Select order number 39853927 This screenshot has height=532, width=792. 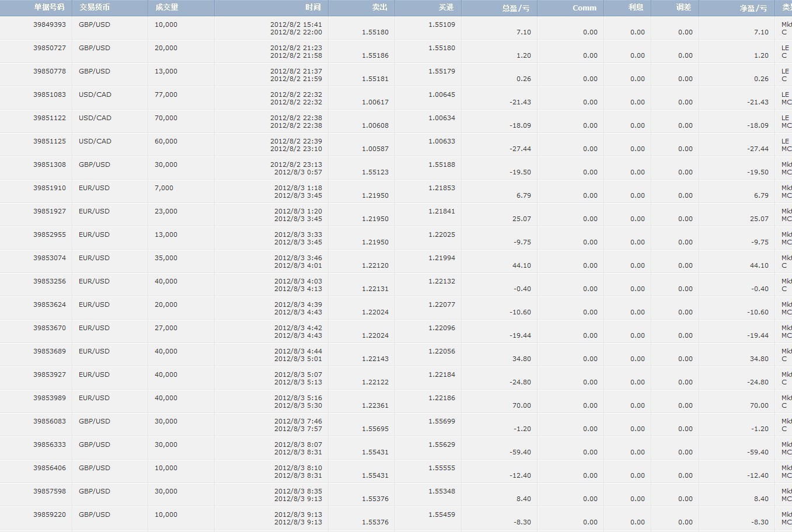coord(50,374)
